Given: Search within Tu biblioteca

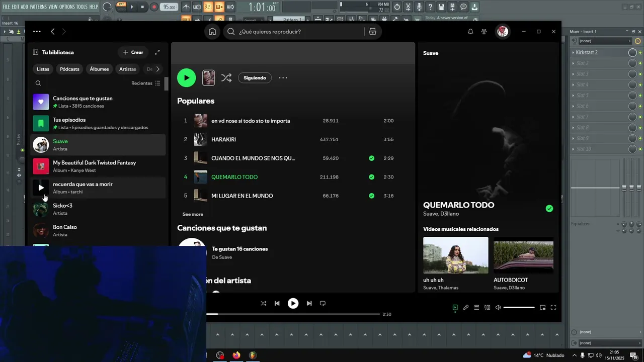Looking at the screenshot, I should [38, 83].
